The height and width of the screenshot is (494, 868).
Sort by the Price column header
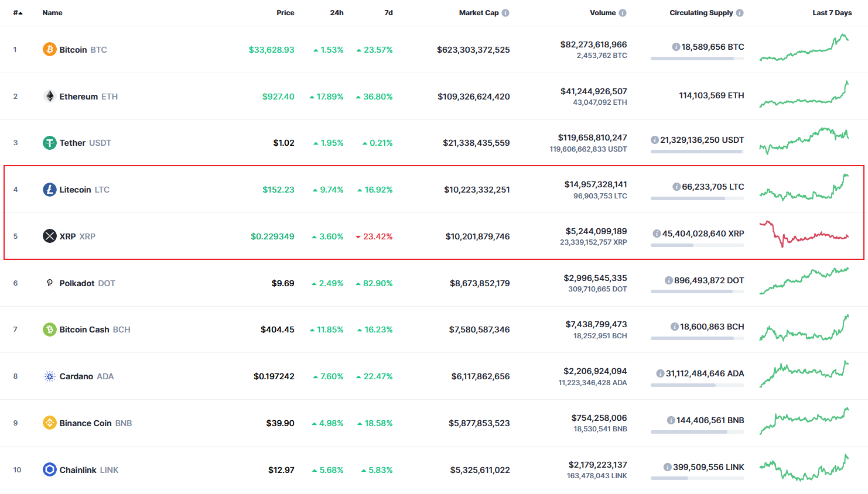pyautogui.click(x=285, y=13)
